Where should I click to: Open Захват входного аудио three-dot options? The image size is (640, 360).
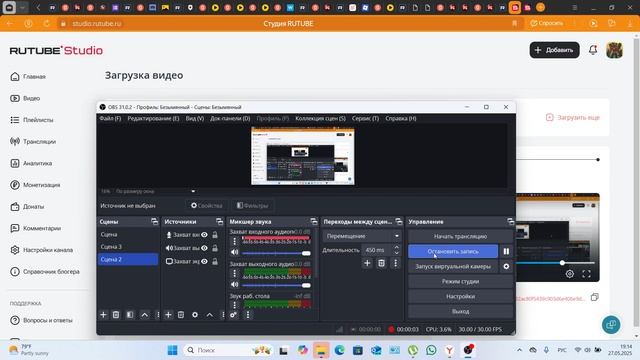pos(235,241)
